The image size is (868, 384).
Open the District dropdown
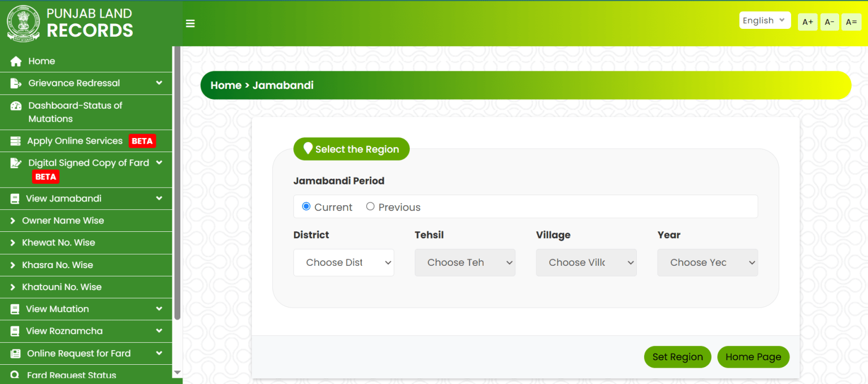[343, 262]
